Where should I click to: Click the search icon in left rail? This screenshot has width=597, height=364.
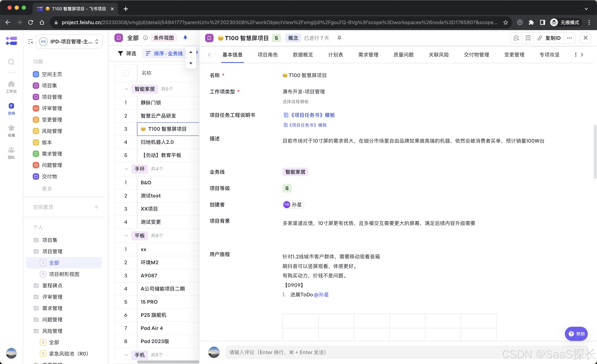[x=11, y=62]
